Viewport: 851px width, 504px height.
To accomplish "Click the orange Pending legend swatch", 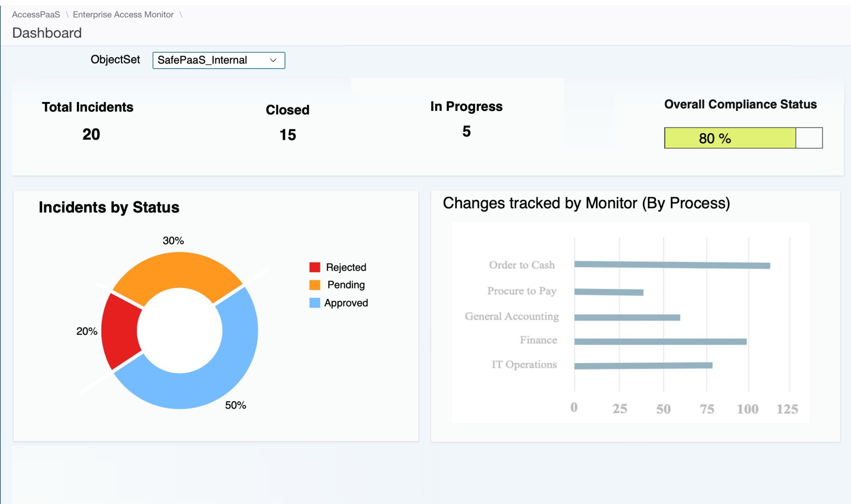I will (315, 285).
